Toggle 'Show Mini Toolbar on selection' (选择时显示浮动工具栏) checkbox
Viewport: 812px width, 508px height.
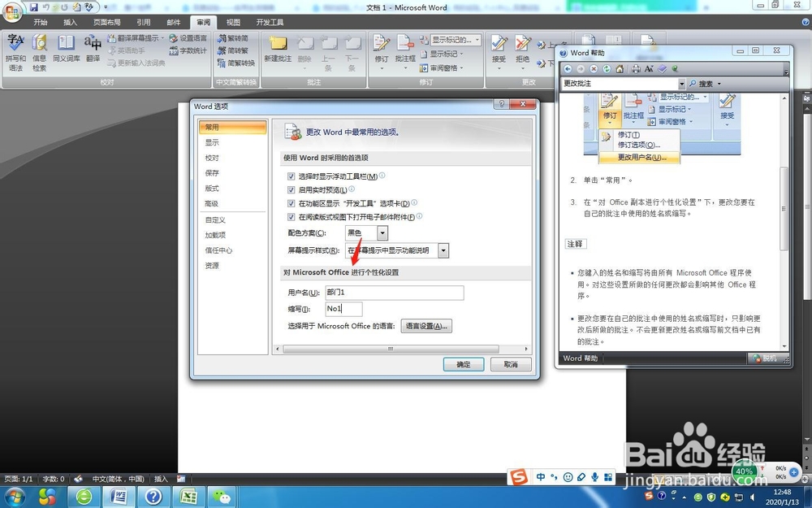tap(291, 176)
